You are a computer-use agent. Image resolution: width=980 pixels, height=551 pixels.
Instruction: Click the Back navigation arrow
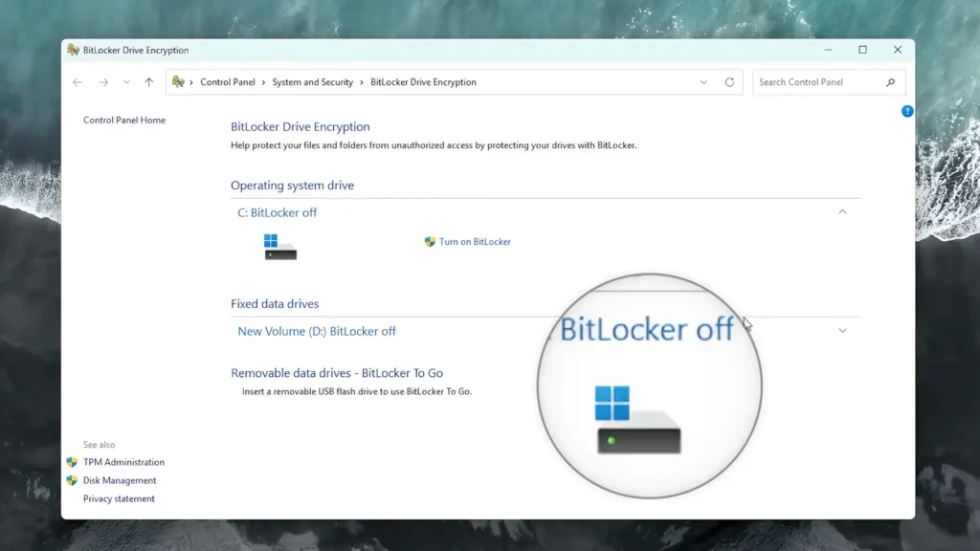click(x=77, y=82)
